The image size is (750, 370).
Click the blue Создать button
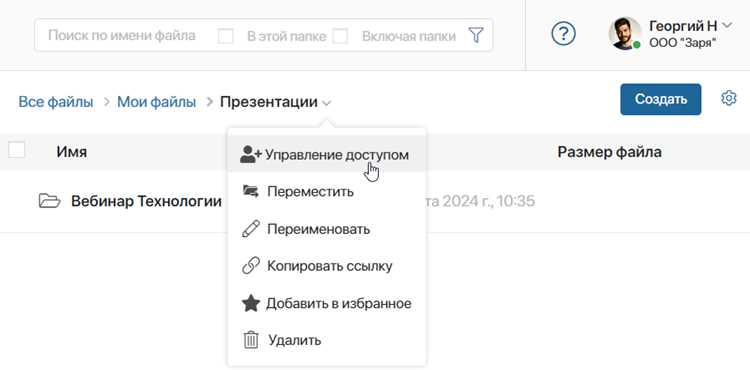(x=661, y=99)
